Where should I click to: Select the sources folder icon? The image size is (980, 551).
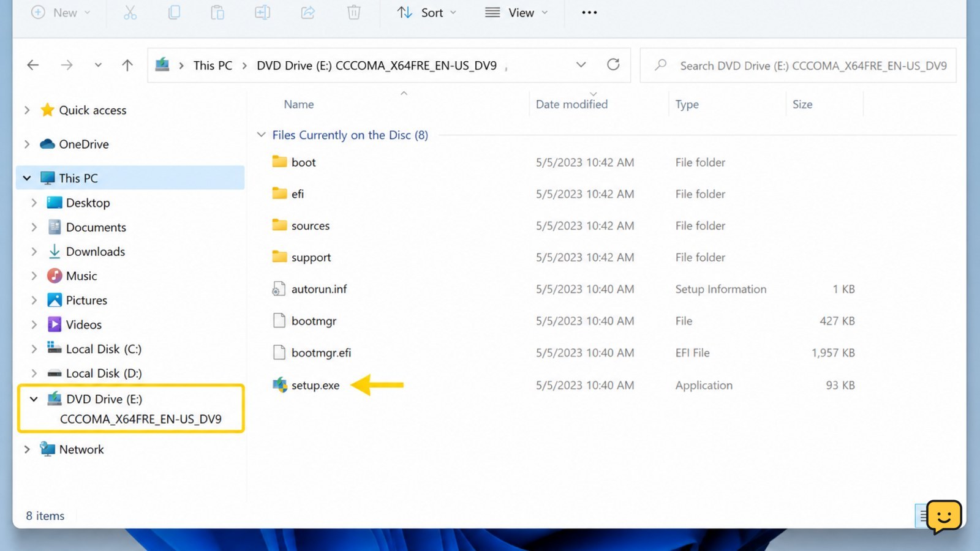click(279, 225)
